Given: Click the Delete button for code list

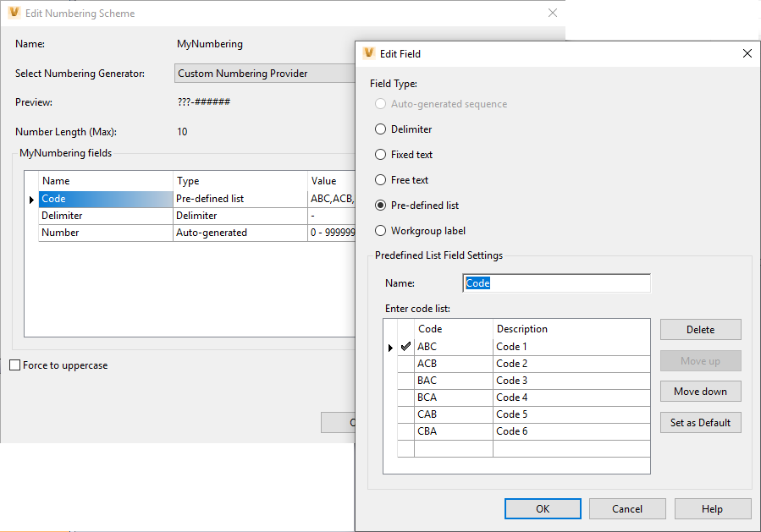Looking at the screenshot, I should pyautogui.click(x=700, y=330).
